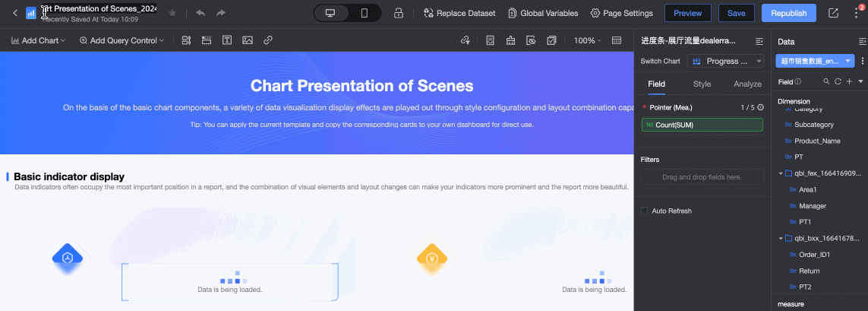The width and height of the screenshot is (868, 311).
Task: Select the Order_ID1 field
Action: click(814, 255)
